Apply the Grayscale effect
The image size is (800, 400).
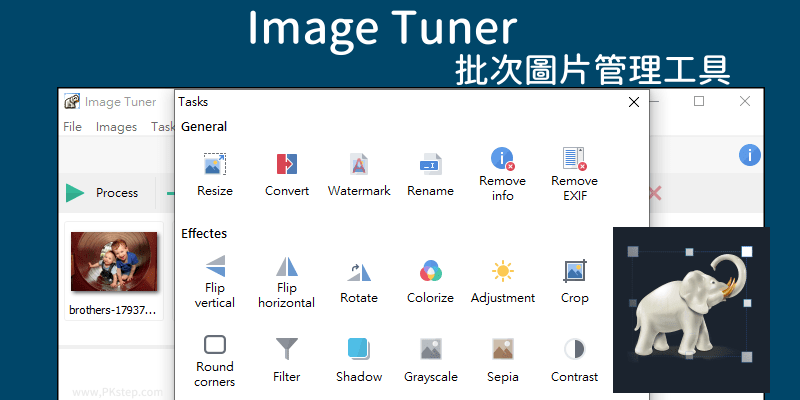point(431,360)
